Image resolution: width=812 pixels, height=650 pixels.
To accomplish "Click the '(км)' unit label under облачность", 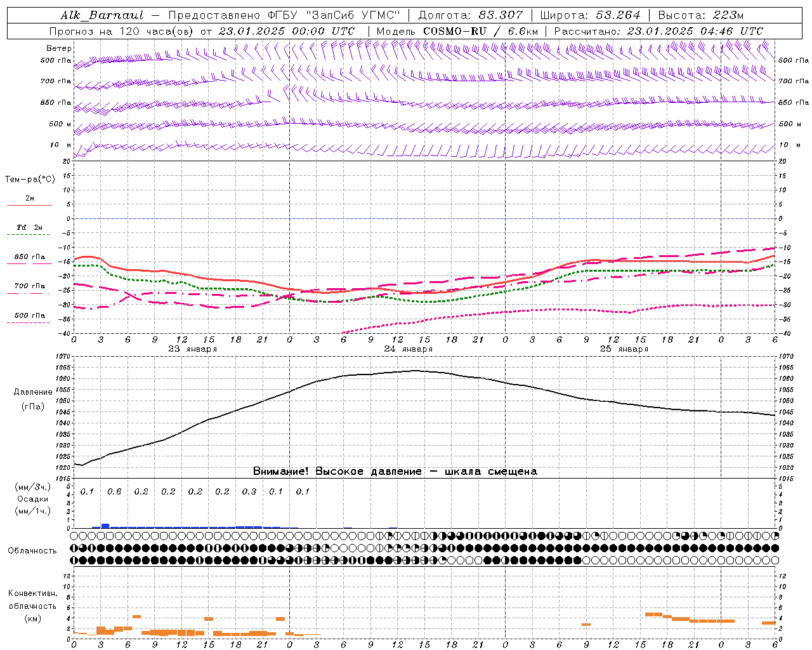I will pyautogui.click(x=32, y=618).
